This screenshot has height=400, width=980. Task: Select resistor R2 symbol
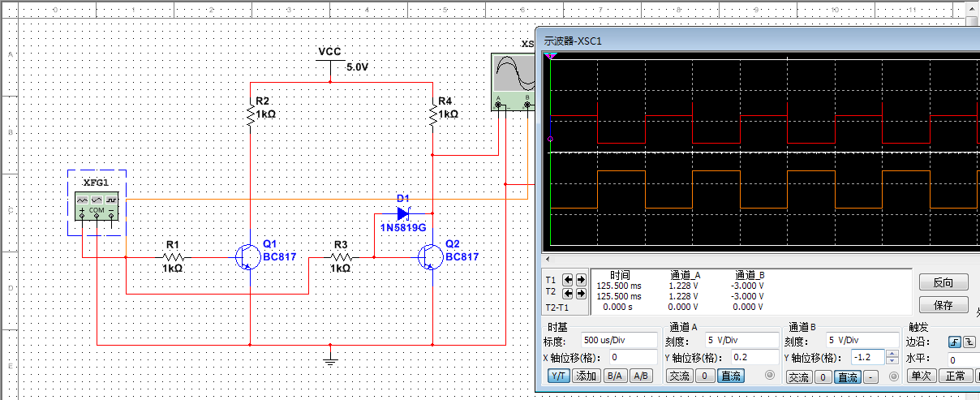click(251, 115)
